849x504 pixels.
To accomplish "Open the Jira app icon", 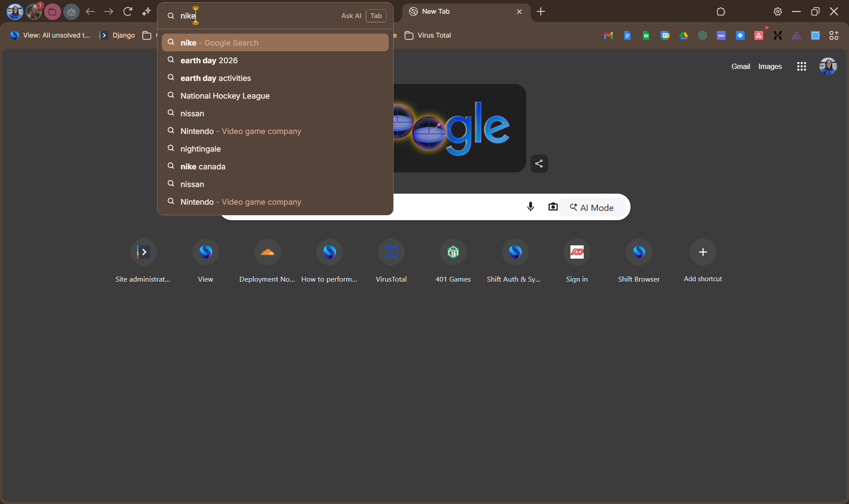I will coord(740,35).
